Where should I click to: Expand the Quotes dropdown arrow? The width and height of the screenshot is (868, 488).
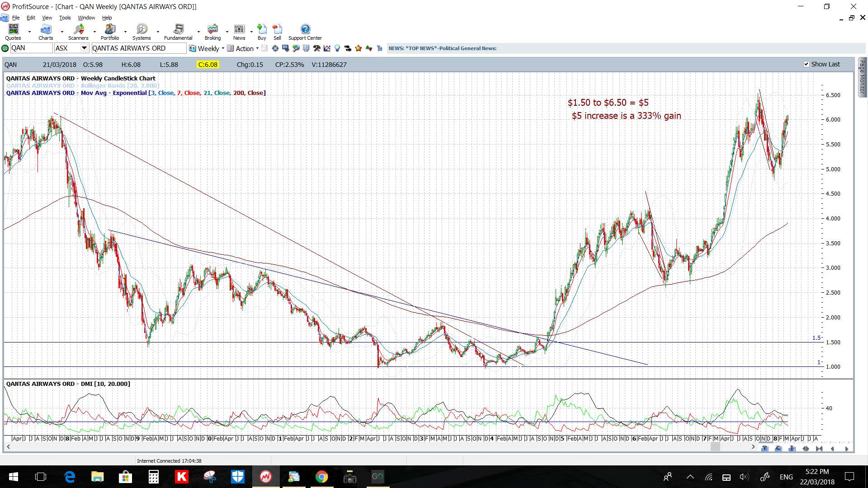point(29,32)
